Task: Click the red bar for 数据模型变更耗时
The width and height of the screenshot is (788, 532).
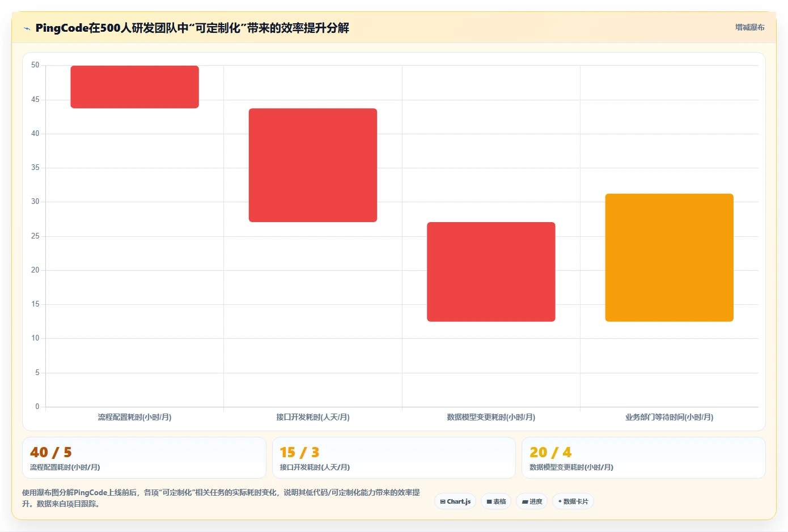Action: pos(491,272)
